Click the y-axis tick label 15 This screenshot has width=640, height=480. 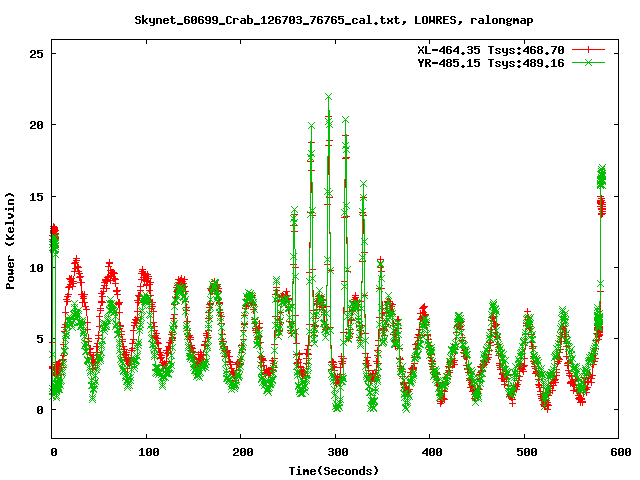pos(36,196)
